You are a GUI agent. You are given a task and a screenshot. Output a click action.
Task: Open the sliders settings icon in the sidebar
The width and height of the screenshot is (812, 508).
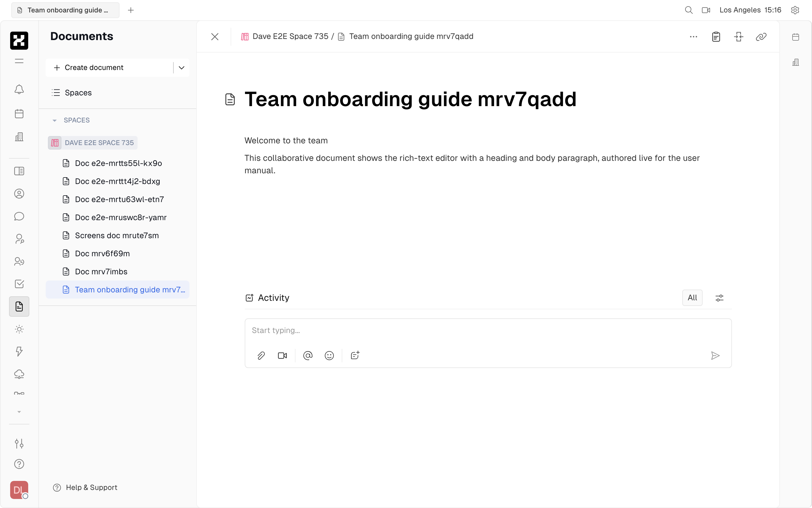pyautogui.click(x=19, y=443)
